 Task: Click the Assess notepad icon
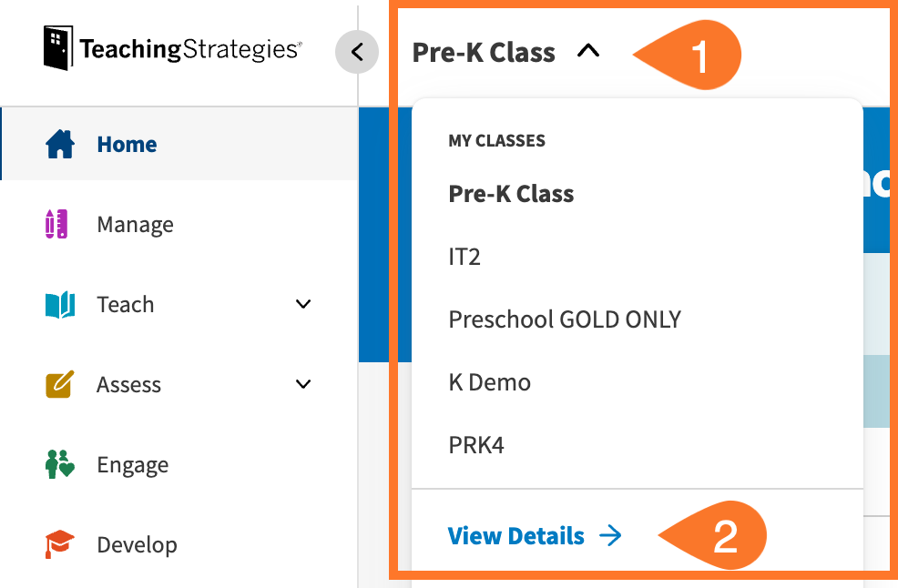click(59, 385)
